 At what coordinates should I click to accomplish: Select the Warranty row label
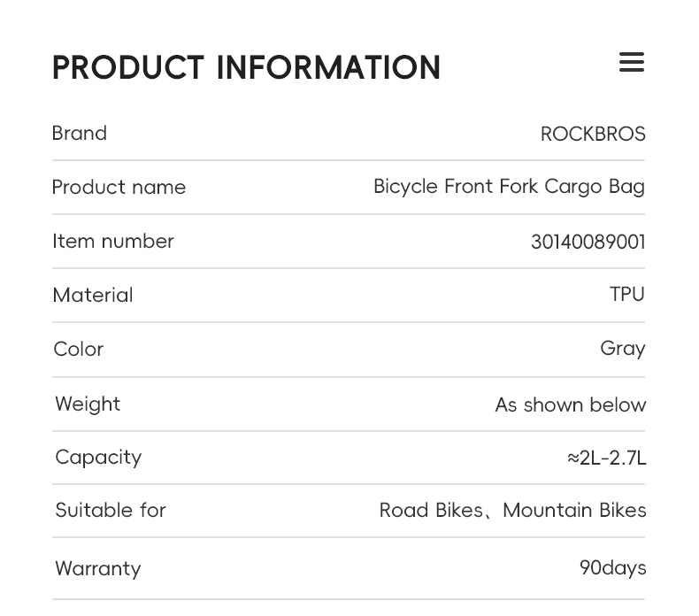pyautogui.click(x=98, y=568)
